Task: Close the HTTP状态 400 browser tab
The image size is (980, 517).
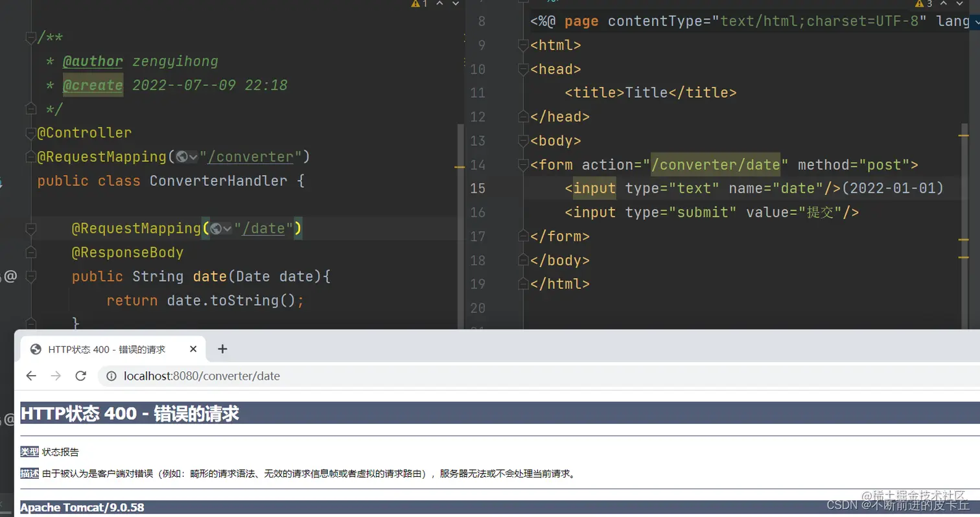Action: pos(193,349)
